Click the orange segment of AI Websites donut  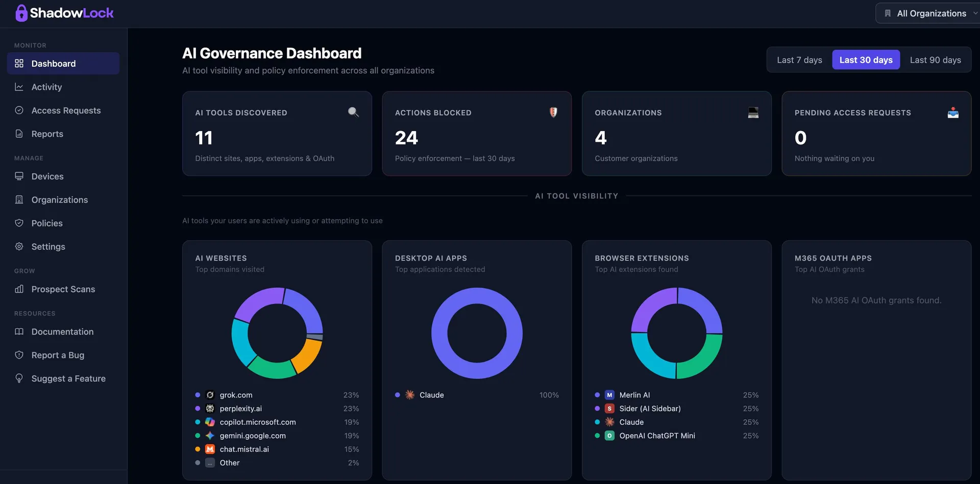point(308,356)
